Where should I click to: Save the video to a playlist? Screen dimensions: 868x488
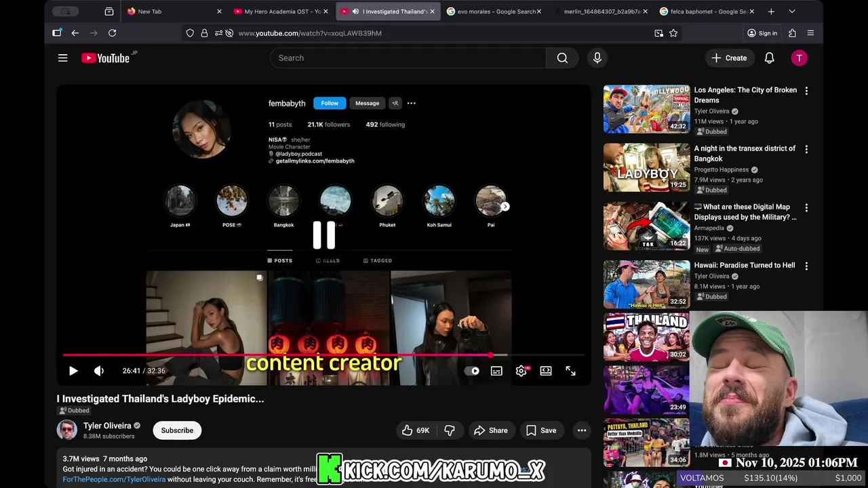pyautogui.click(x=541, y=430)
